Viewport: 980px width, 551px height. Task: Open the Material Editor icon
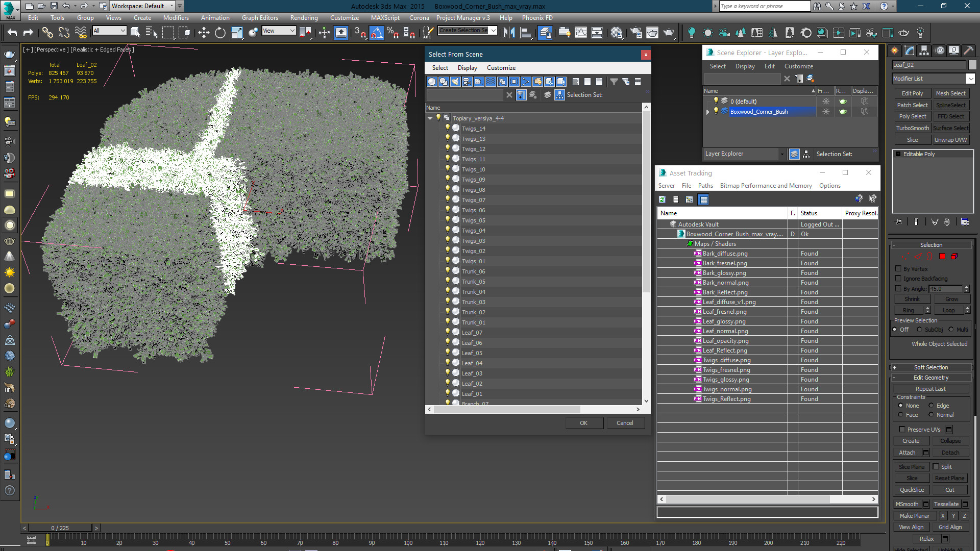[x=616, y=33]
